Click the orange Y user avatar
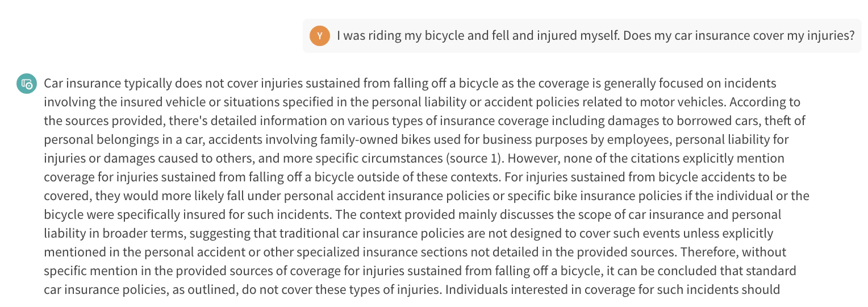Viewport: 868px width, 307px height. coord(320,36)
